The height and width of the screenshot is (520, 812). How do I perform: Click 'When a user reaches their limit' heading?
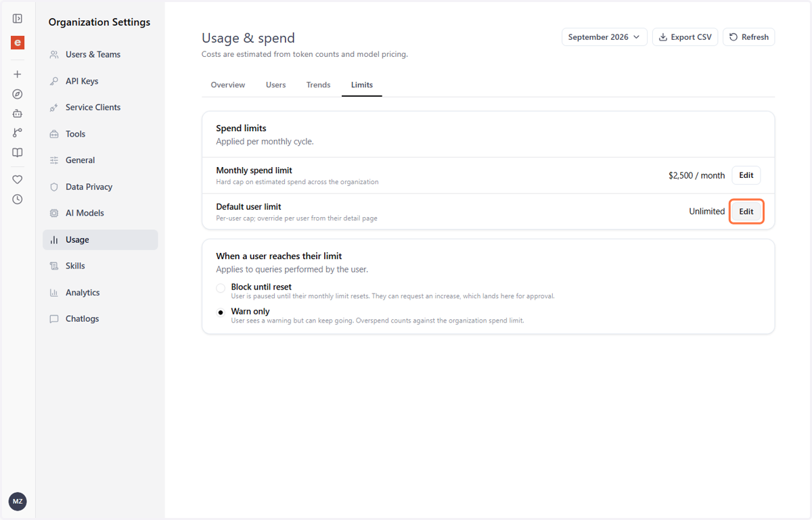pos(279,256)
